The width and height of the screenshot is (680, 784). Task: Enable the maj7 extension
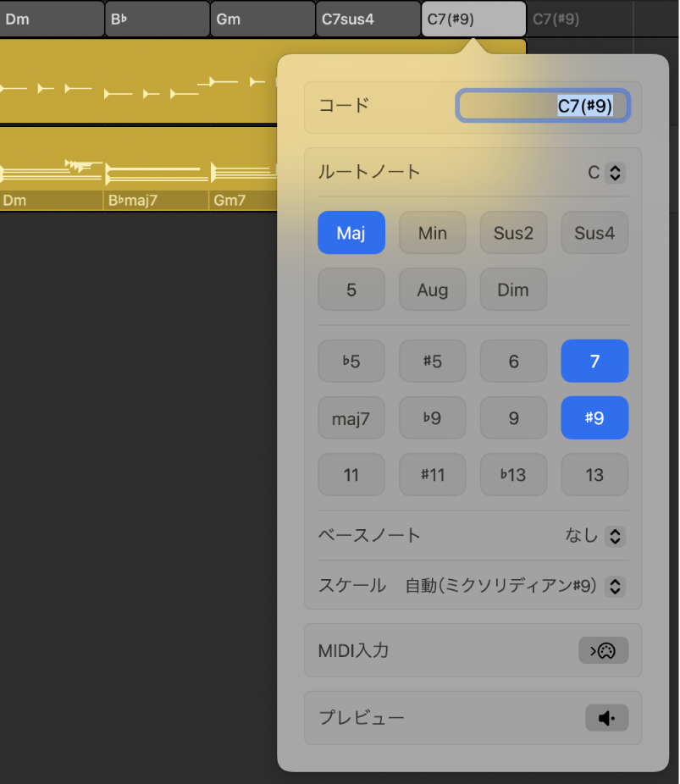351,417
